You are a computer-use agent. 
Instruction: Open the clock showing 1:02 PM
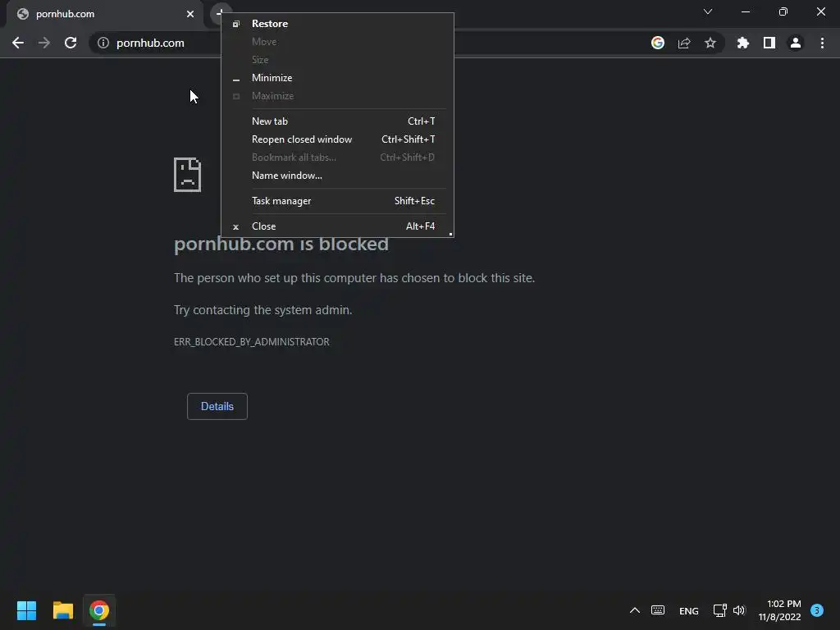pyautogui.click(x=779, y=610)
